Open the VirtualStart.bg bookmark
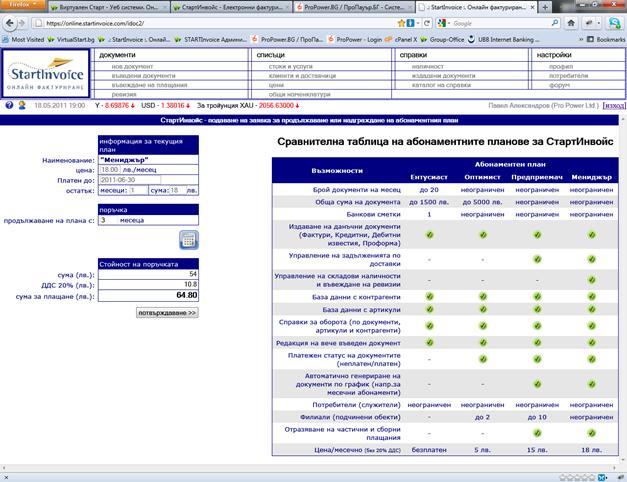Image resolution: width=627 pixels, height=482 pixels. coord(71,40)
